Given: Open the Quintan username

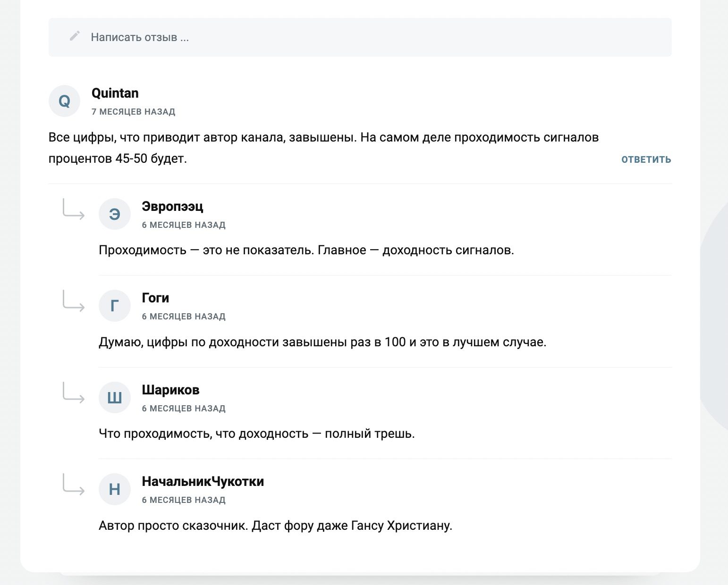Looking at the screenshot, I should (x=115, y=93).
